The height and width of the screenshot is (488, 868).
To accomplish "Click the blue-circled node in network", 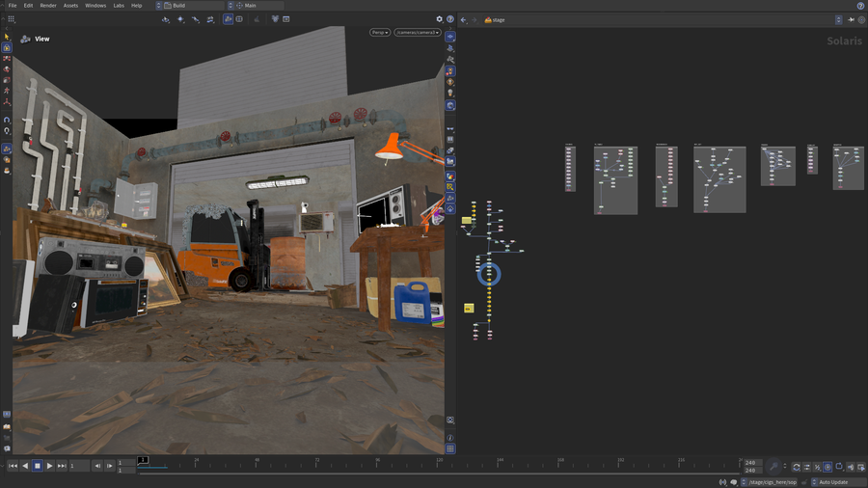I will [489, 274].
